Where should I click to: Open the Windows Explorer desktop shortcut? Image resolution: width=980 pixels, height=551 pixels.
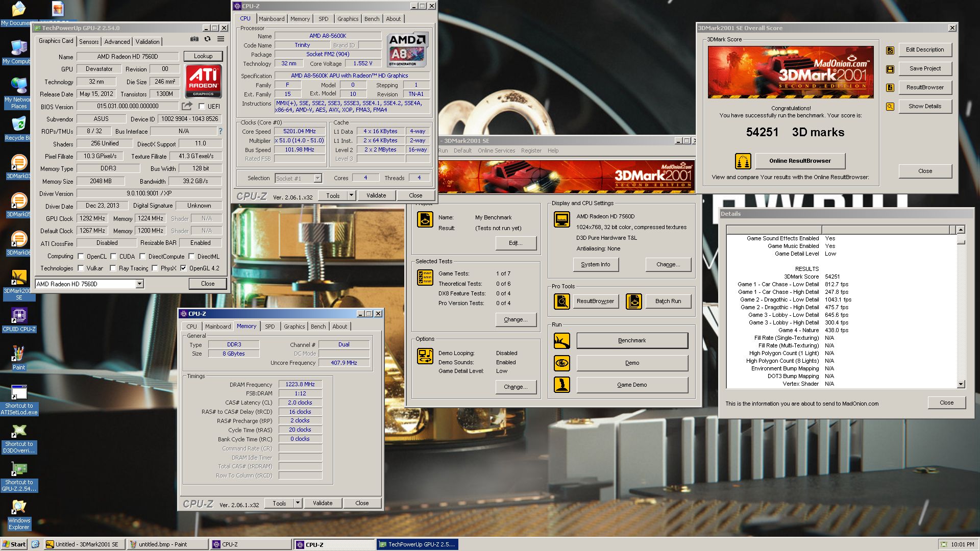19,515
